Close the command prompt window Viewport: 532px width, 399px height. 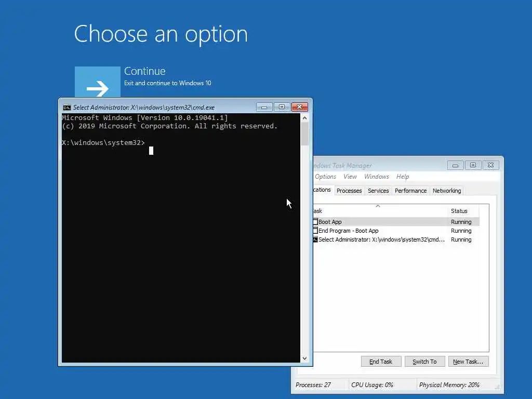(300, 107)
